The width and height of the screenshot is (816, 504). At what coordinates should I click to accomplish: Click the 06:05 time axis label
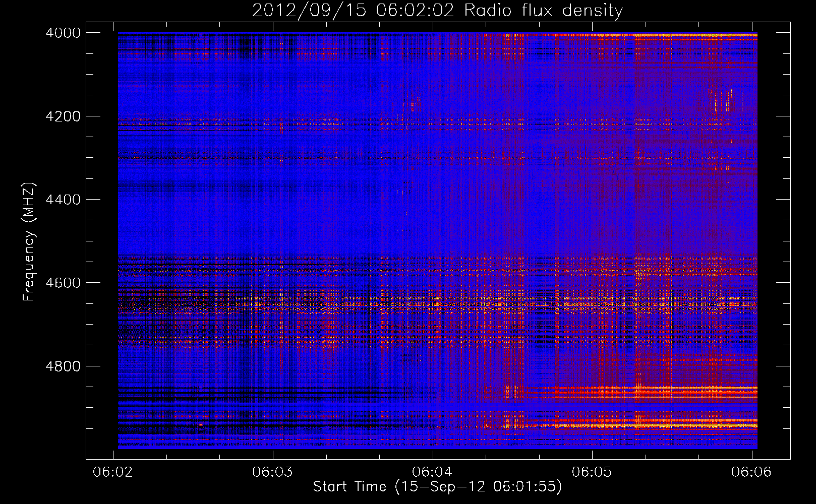coord(592,472)
